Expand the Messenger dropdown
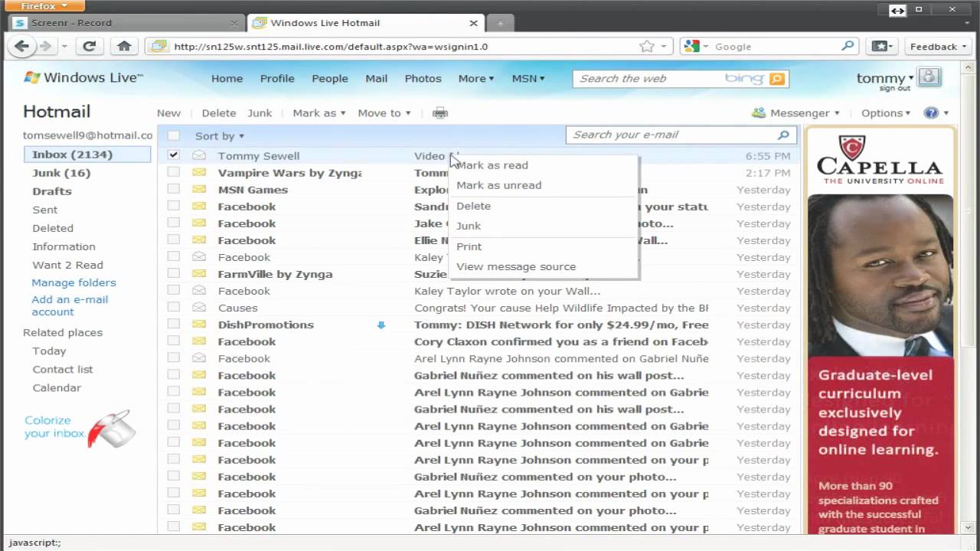This screenshot has width=980, height=551. 804,112
